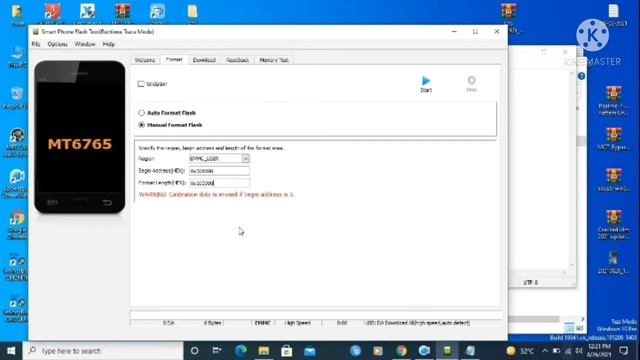The width and height of the screenshot is (640, 360).
Task: Open the notification center icon
Action: 624,351
